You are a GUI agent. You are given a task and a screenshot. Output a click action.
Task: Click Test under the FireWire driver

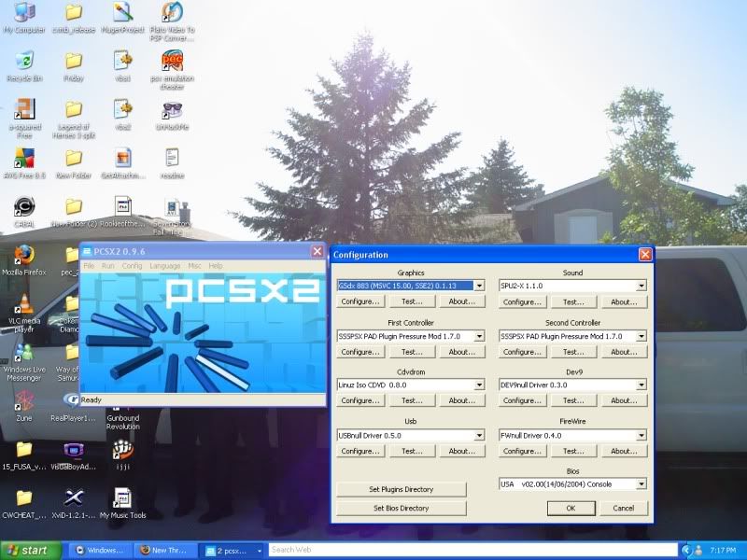[x=573, y=451]
